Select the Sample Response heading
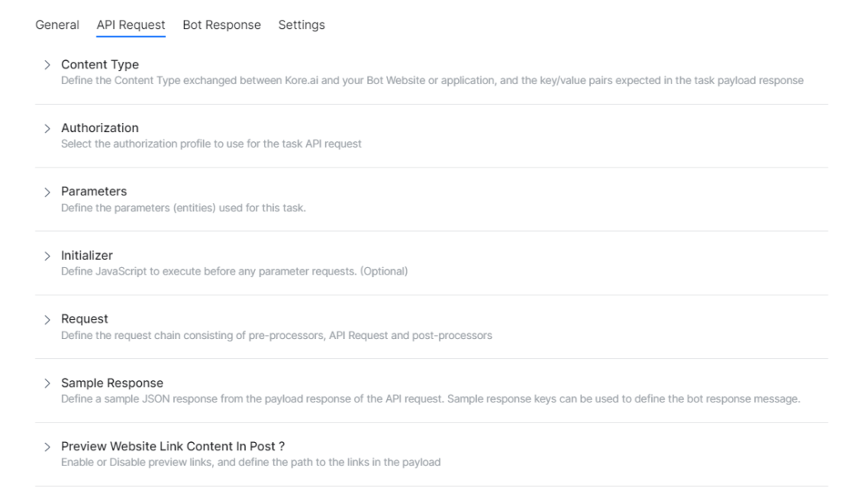The image size is (845, 504). pyautogui.click(x=112, y=383)
